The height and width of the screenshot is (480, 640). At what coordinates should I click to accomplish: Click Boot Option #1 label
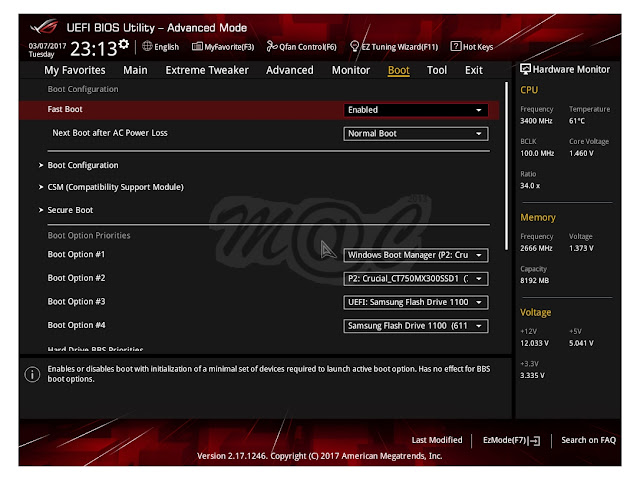(76, 254)
